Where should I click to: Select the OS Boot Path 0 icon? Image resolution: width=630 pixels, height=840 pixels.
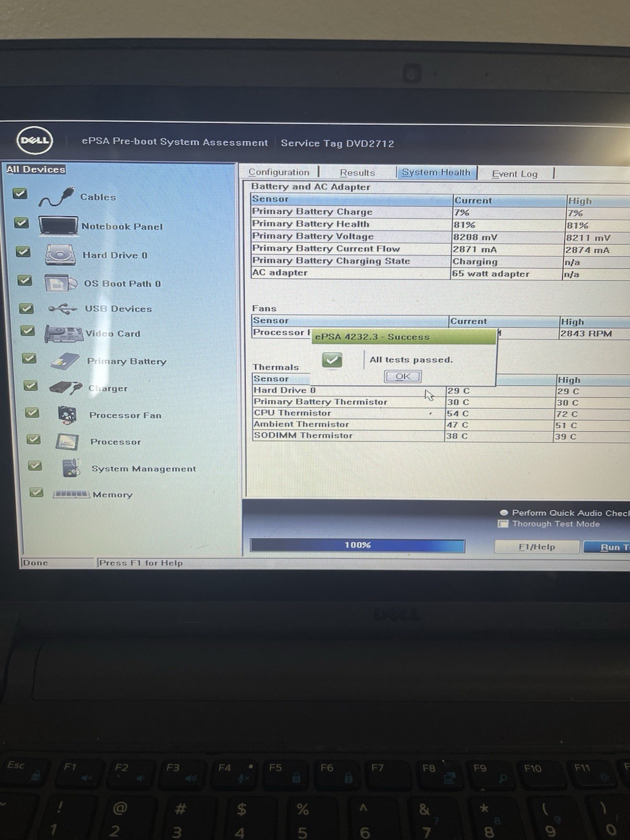61,283
